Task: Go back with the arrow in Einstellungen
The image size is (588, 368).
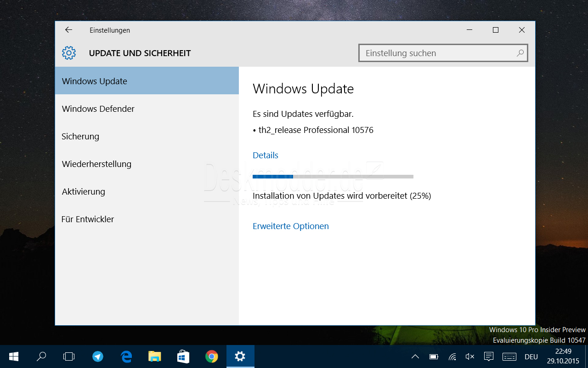Action: click(68, 30)
